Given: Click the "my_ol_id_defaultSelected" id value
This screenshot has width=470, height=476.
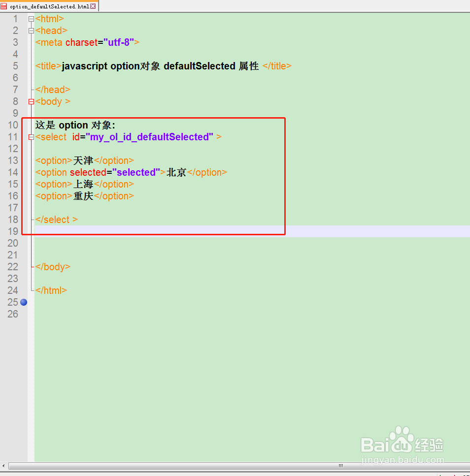Looking at the screenshot, I should (x=149, y=137).
